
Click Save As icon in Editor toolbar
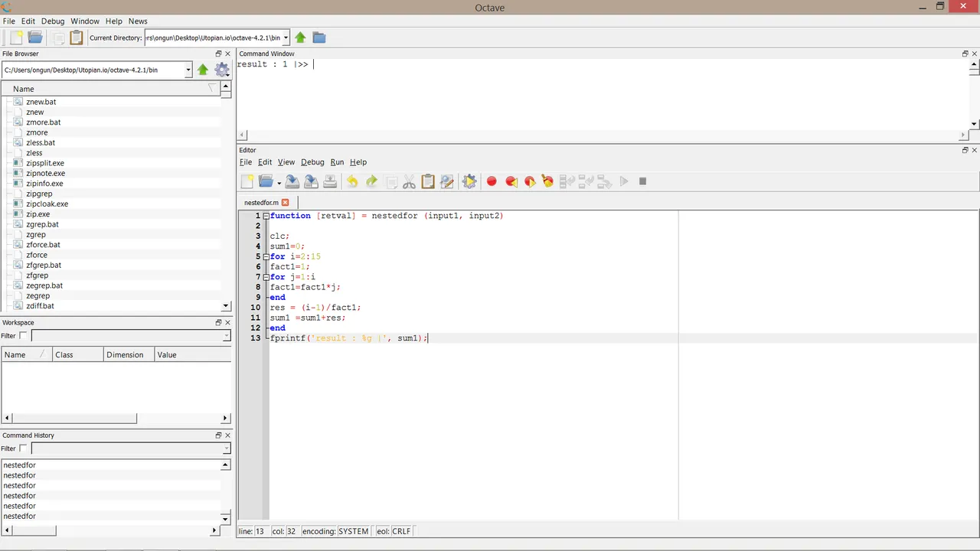coord(311,181)
